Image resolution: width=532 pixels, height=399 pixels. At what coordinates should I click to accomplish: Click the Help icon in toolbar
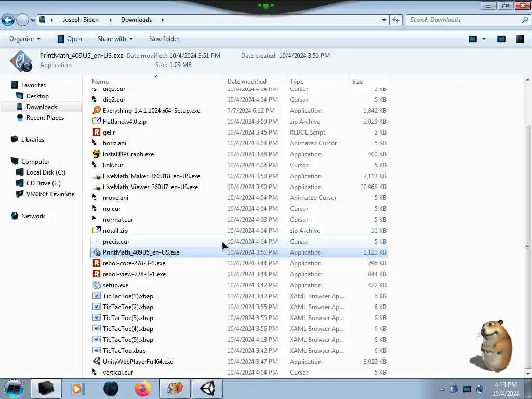[520, 39]
